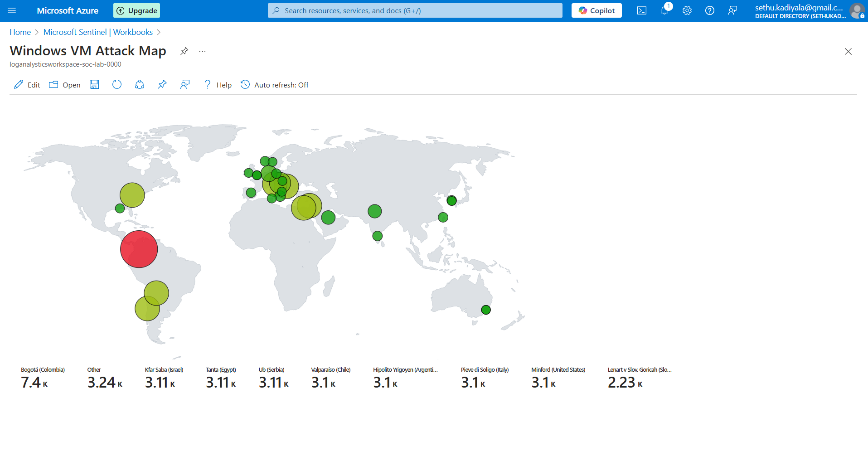868x466 pixels.
Task: Pin the Windows VM Attack Map title
Action: (184, 51)
